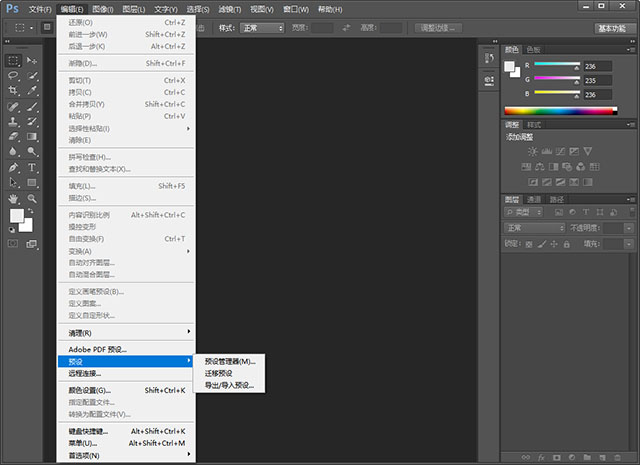
Task: Select the Horizontal Type tool
Action: click(32, 167)
